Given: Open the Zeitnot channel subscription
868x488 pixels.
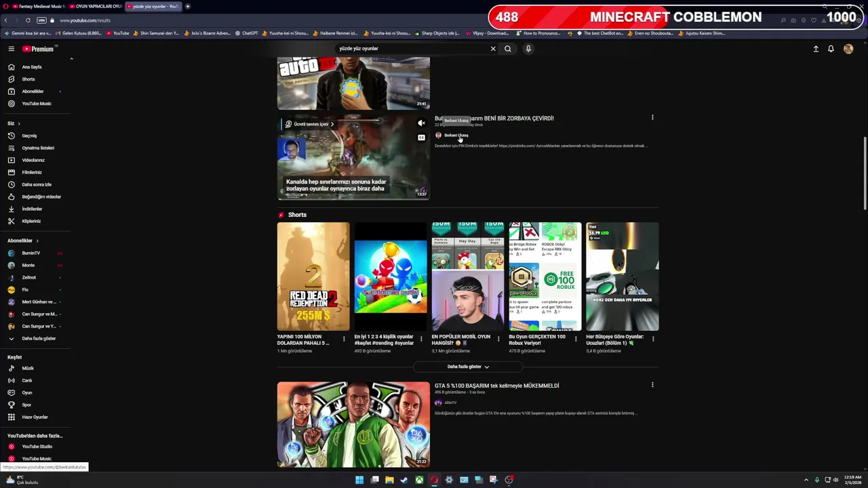Looking at the screenshot, I should [x=28, y=277].
